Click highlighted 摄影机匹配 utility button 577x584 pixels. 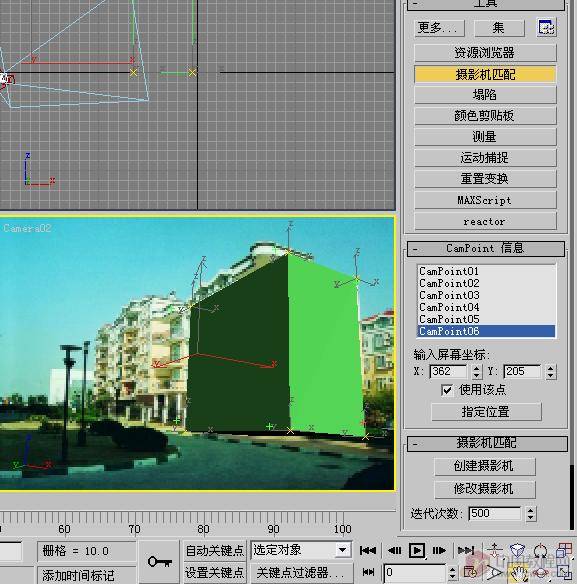coord(485,74)
